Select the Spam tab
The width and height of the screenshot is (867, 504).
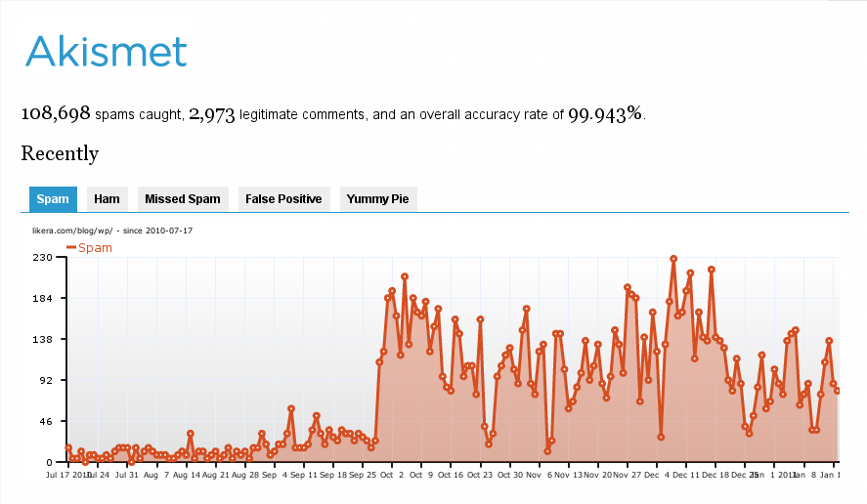53,199
